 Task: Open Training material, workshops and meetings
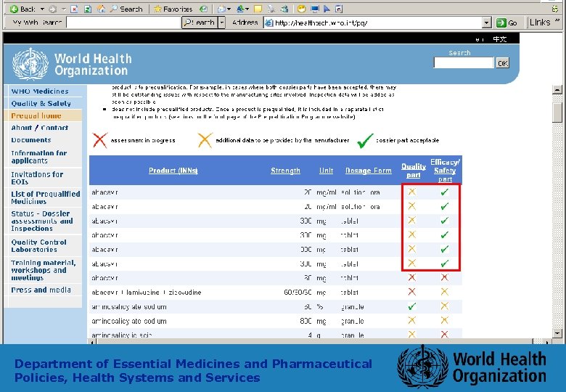click(44, 270)
